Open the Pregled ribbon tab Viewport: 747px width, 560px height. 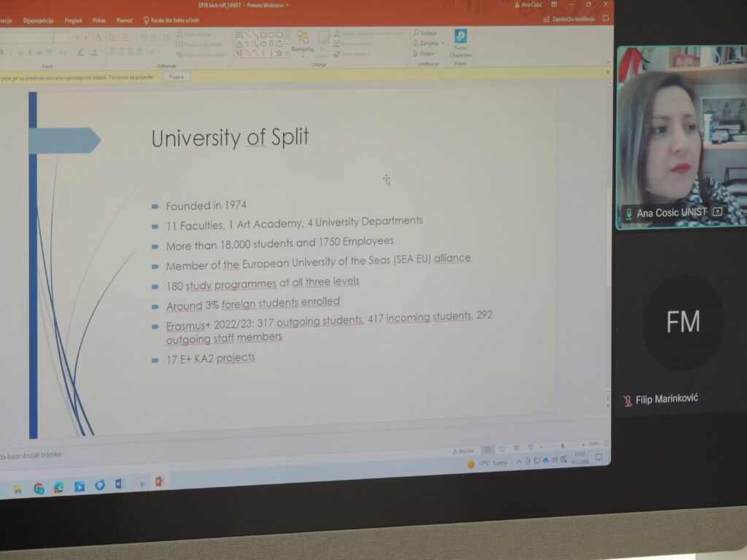(73, 20)
